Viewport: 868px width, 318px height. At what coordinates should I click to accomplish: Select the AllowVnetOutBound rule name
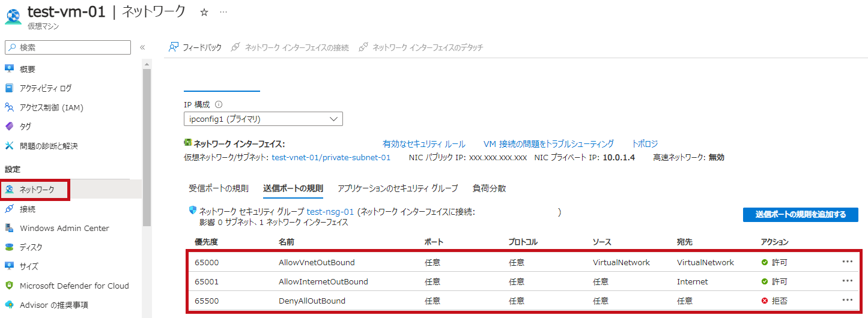[x=317, y=262]
